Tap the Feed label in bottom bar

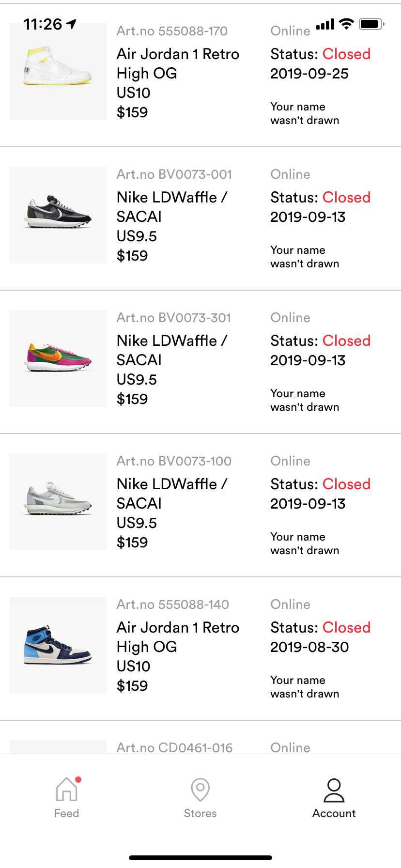point(67,813)
